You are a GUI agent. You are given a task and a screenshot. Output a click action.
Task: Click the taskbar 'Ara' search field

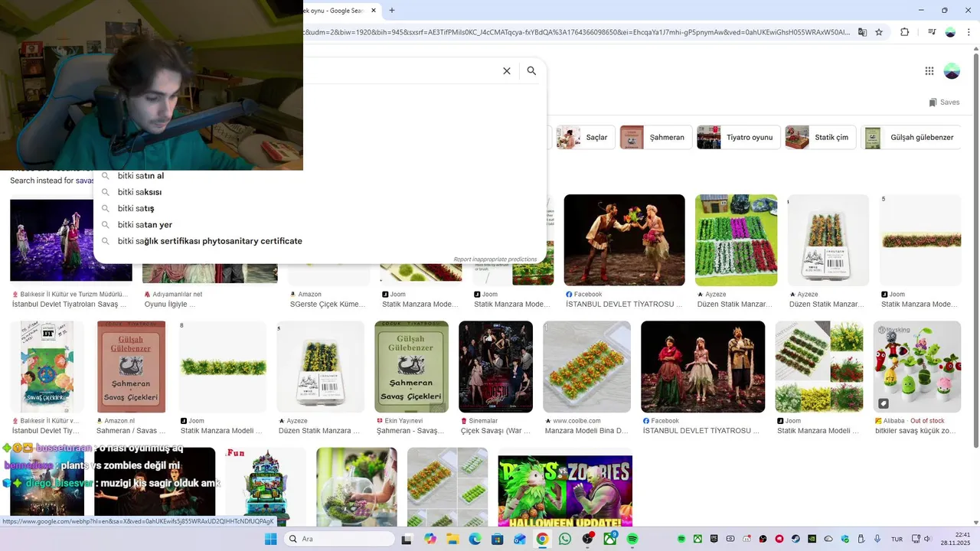(340, 539)
